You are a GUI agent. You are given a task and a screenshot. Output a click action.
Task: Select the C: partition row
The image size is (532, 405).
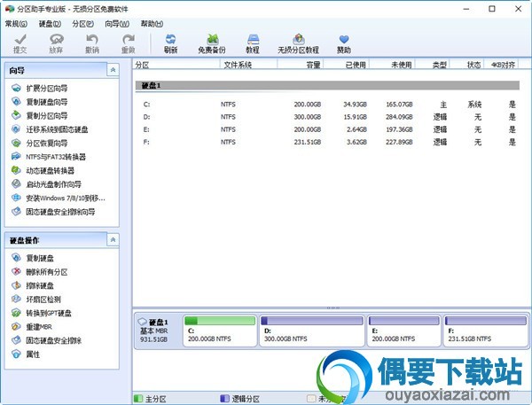click(x=327, y=105)
